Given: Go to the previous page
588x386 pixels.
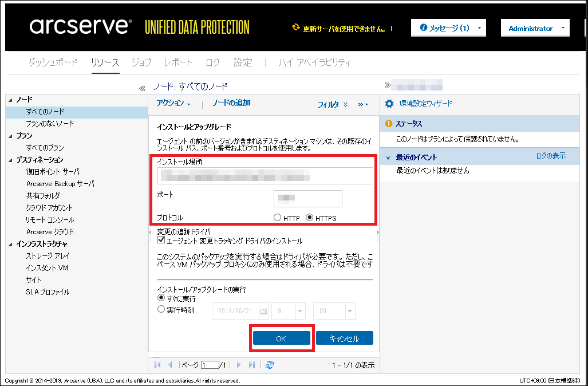Looking at the screenshot, I should click(x=170, y=365).
